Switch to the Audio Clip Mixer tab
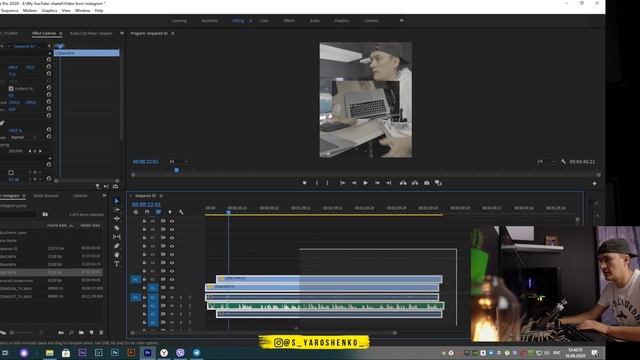Screen dimensions: 640x360 pyautogui.click(x=91, y=33)
